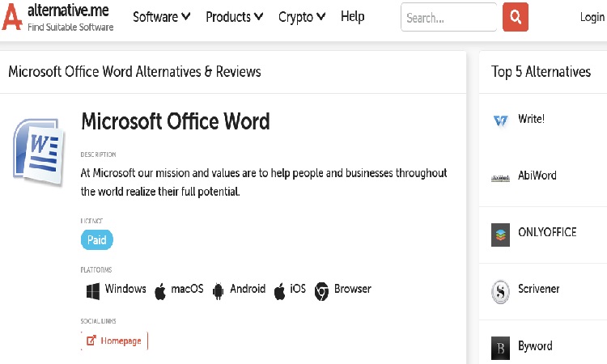
Task: Select the Windows platform label
Action: point(125,289)
